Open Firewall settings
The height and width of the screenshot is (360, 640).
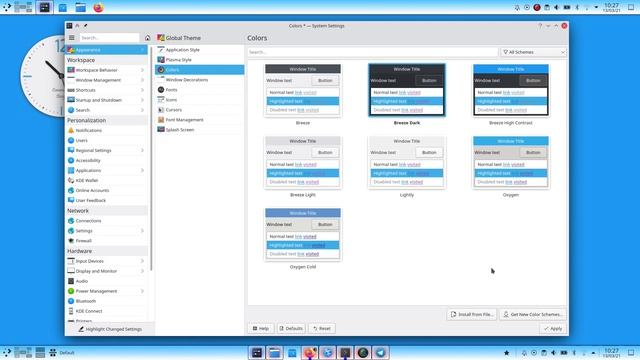click(107, 241)
